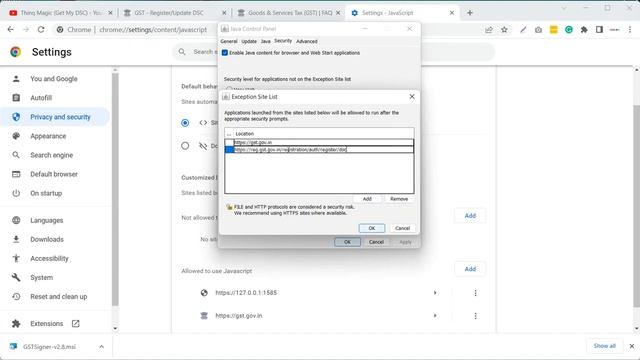Switch to Security tab in Java Control Panel

[x=283, y=41]
